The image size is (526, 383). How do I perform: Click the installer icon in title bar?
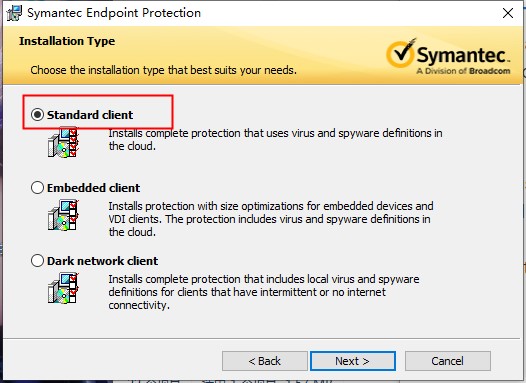click(14, 13)
